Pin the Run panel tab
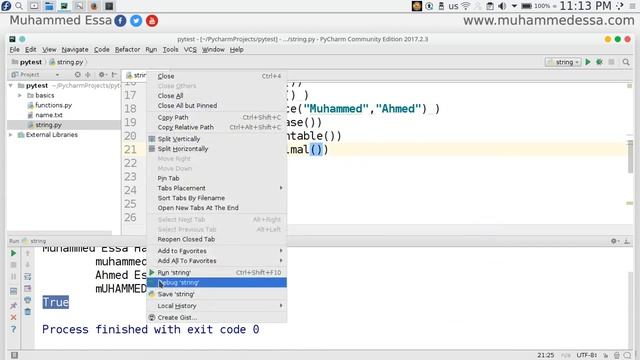The width and height of the screenshot is (640, 360). 13,305
